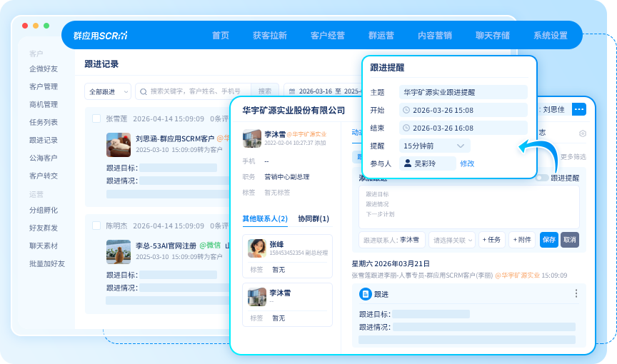The height and width of the screenshot is (364, 617).
Task: Click the magnifier icon in search box
Action: click(x=144, y=91)
